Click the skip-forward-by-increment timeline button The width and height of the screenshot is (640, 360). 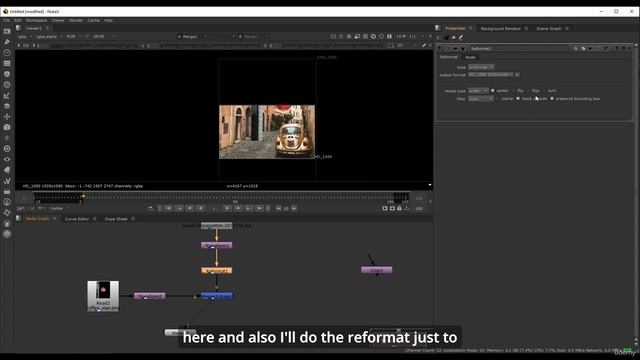[x=294, y=208]
